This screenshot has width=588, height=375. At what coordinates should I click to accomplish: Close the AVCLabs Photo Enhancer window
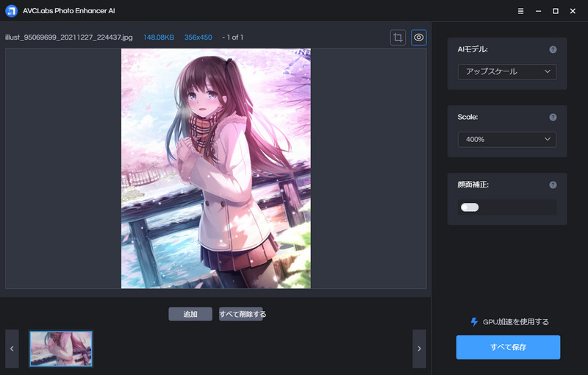[573, 11]
